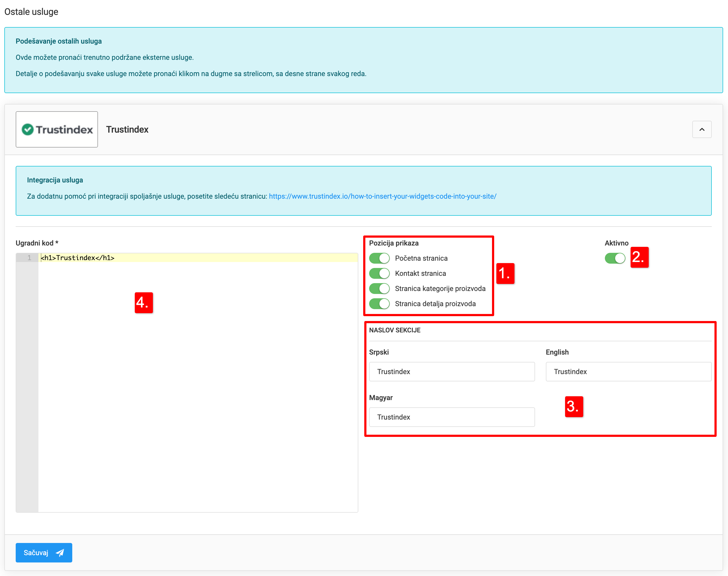This screenshot has height=576, width=728.
Task: Toggle Početna stranica display switch
Action: 379,258
